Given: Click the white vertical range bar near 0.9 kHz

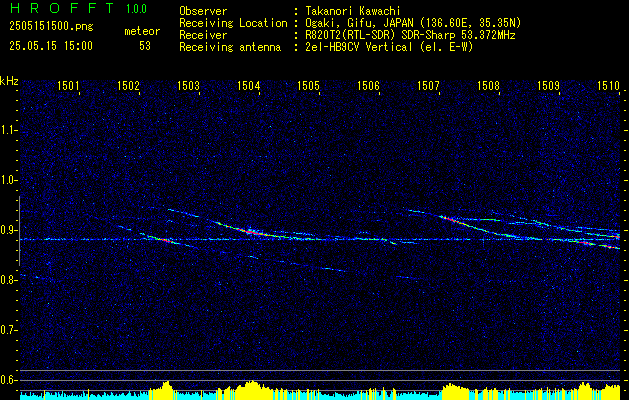Looking at the screenshot, I should click(x=19, y=231).
